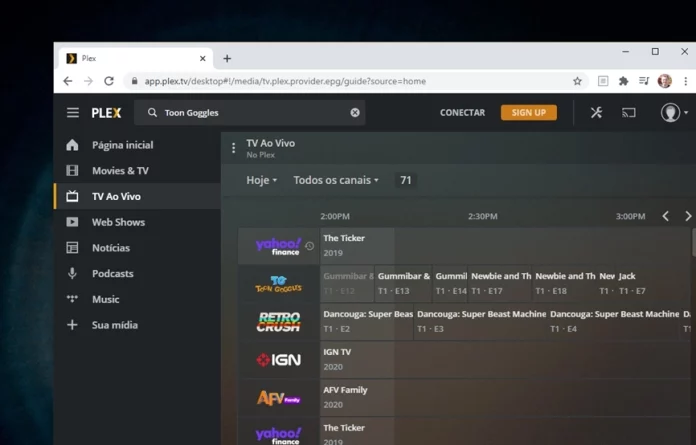The width and height of the screenshot is (696, 445).
Task: Bookmark this page with star icon
Action: [577, 81]
